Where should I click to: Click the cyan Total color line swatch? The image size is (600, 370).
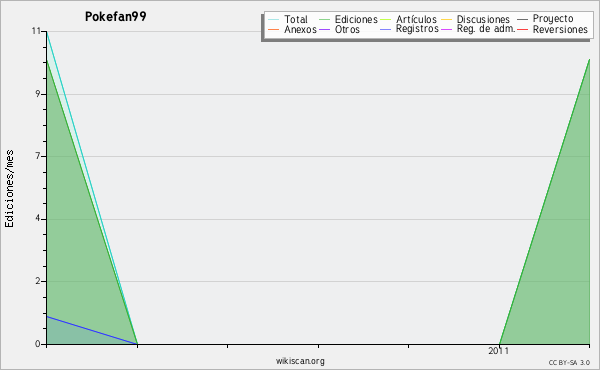274,19
